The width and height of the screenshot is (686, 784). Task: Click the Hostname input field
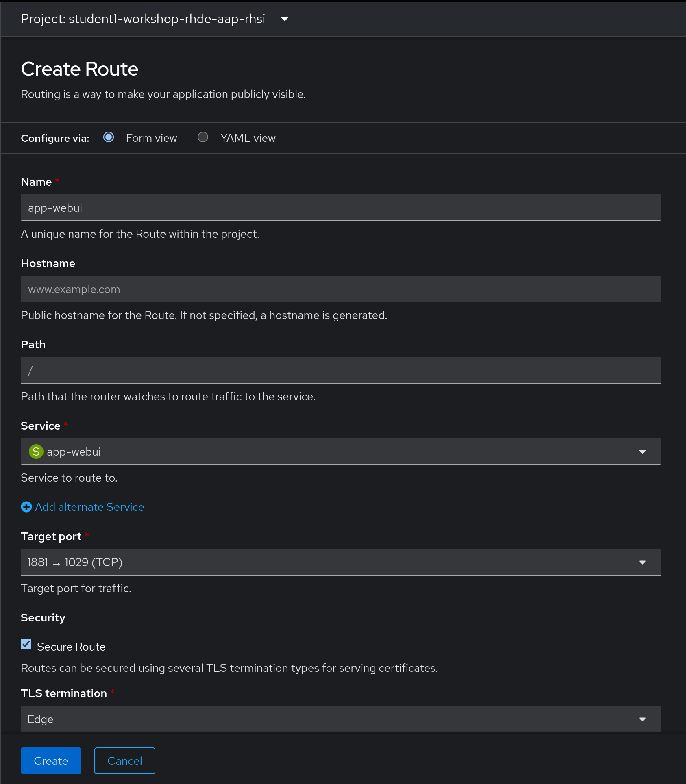click(x=341, y=289)
